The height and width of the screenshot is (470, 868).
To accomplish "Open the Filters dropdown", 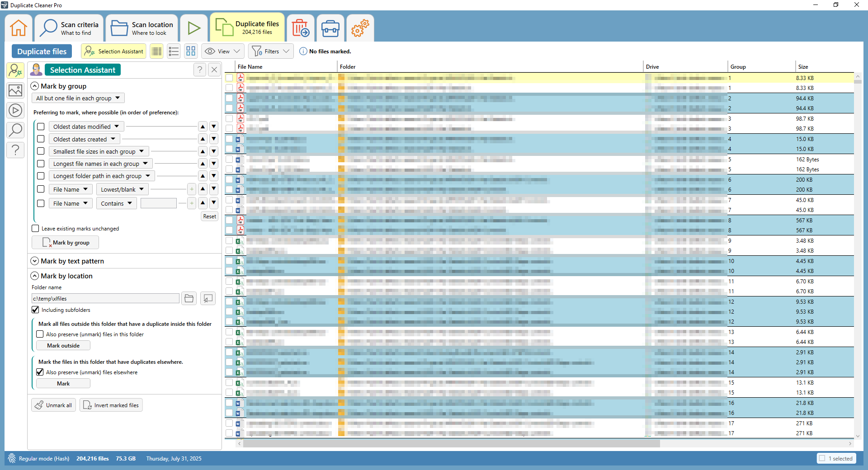I will point(271,52).
